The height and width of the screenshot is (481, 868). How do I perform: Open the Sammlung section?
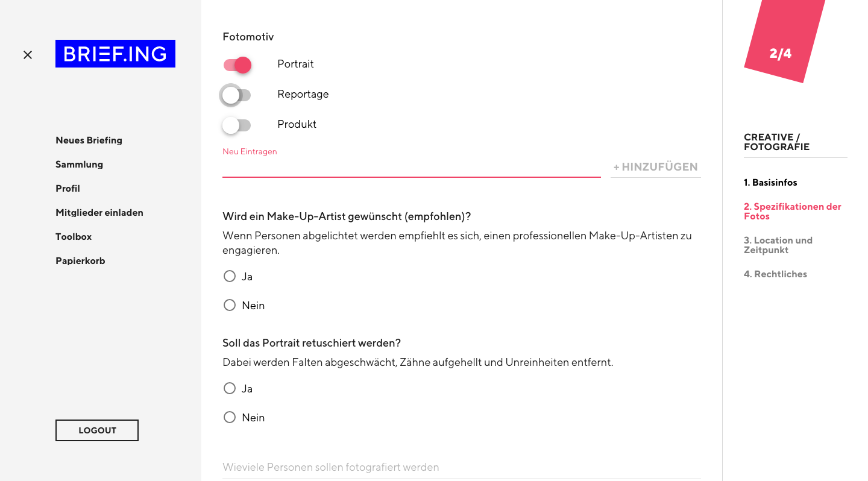coord(80,164)
